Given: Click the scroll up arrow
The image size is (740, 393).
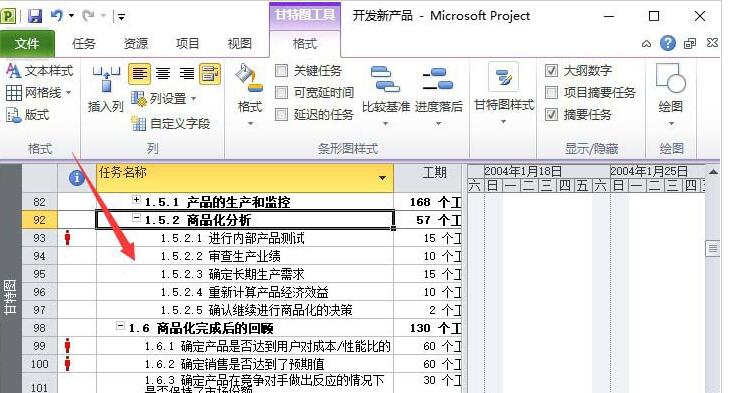Looking at the screenshot, I should point(713,172).
